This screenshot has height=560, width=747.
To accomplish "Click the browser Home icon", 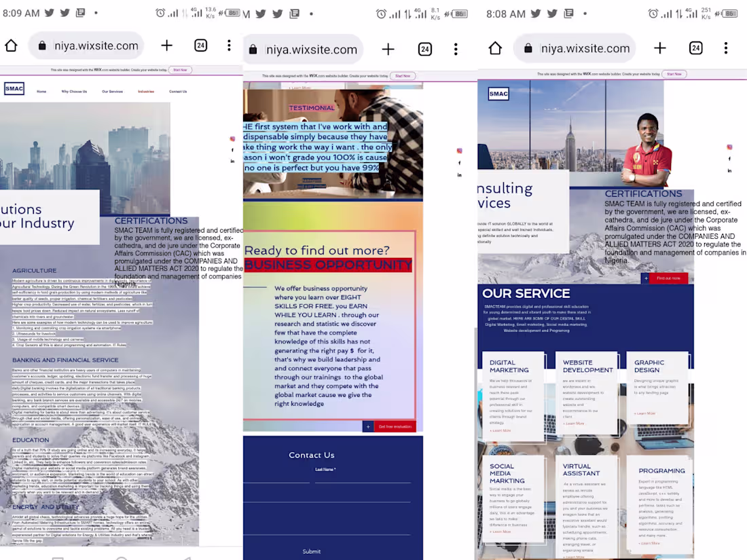I will coord(10,45).
